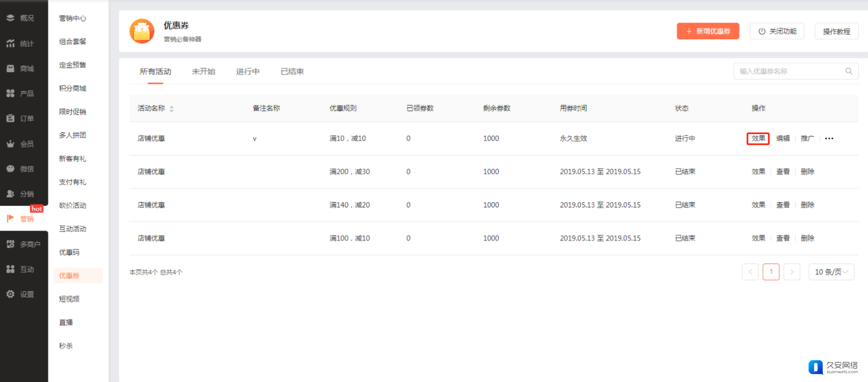Click the 进行中 status cell in first row
The image size is (868, 382).
(685, 139)
